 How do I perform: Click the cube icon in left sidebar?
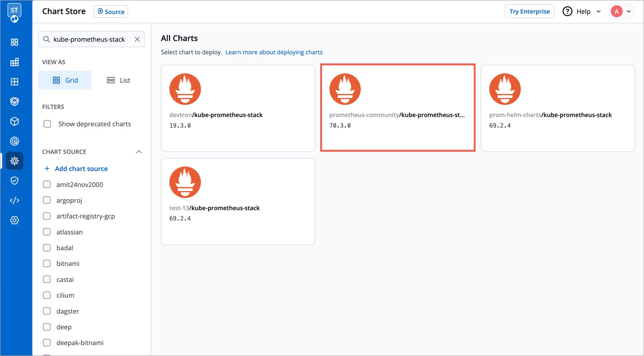[14, 122]
